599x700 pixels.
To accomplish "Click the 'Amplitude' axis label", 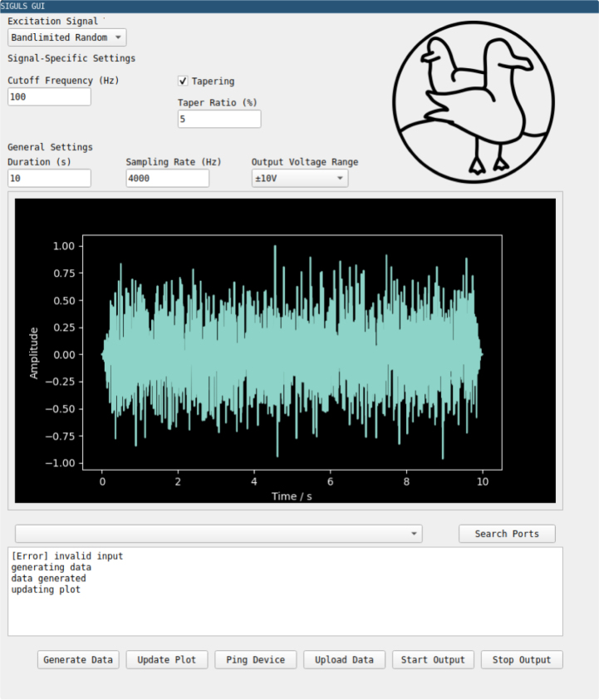I will (x=33, y=353).
